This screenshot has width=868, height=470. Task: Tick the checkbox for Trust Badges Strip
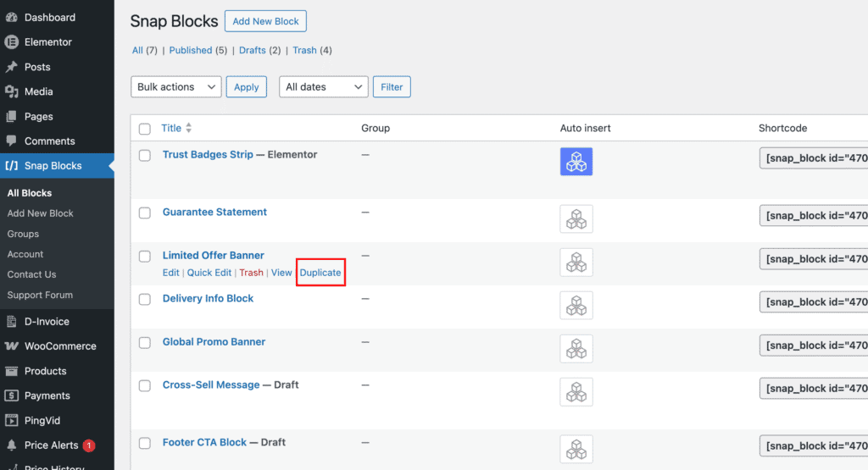(145, 156)
